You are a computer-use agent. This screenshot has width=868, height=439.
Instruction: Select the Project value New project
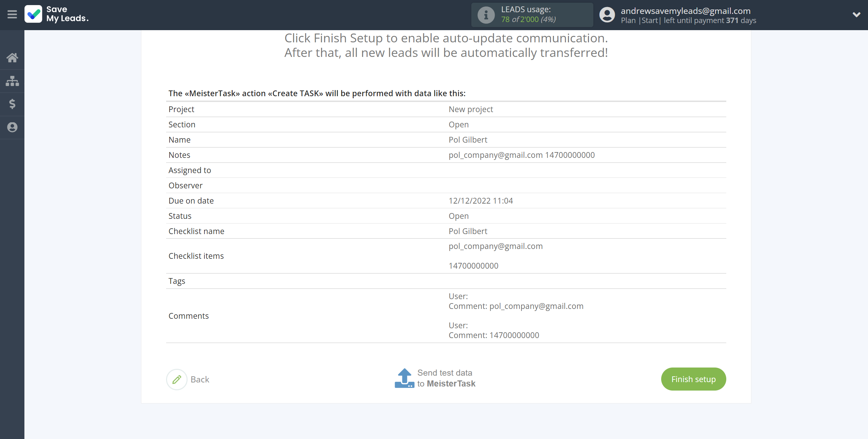coord(471,109)
